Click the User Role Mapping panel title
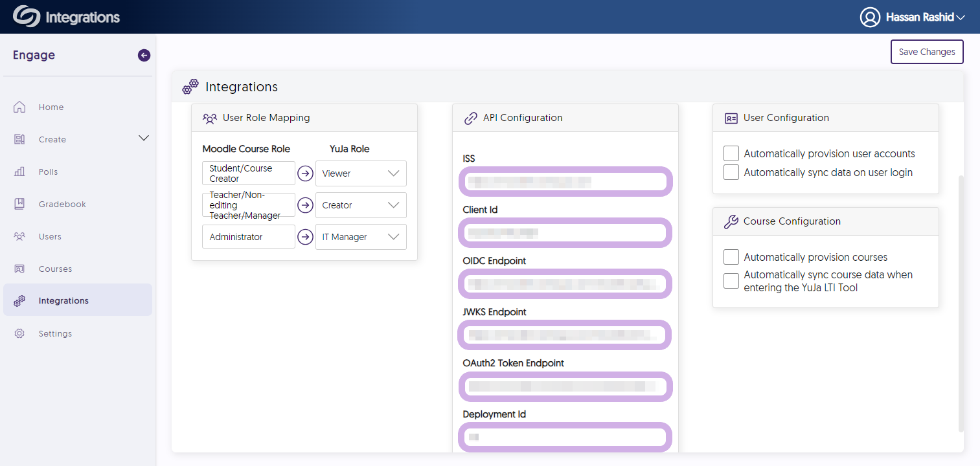 coord(266,118)
